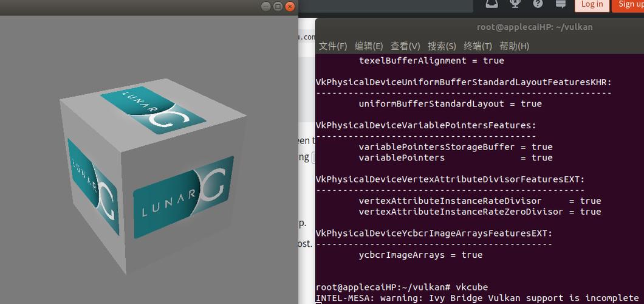Click the variablePointersStorageBuffer = true line

click(x=456, y=147)
